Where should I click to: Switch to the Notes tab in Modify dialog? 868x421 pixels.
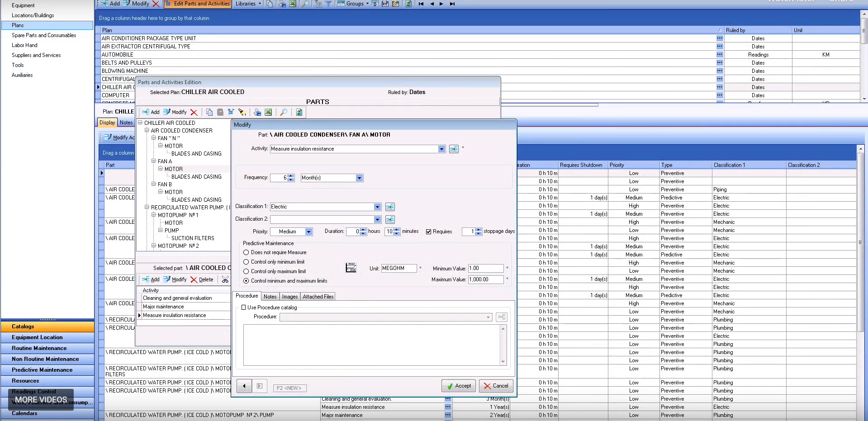pos(270,297)
